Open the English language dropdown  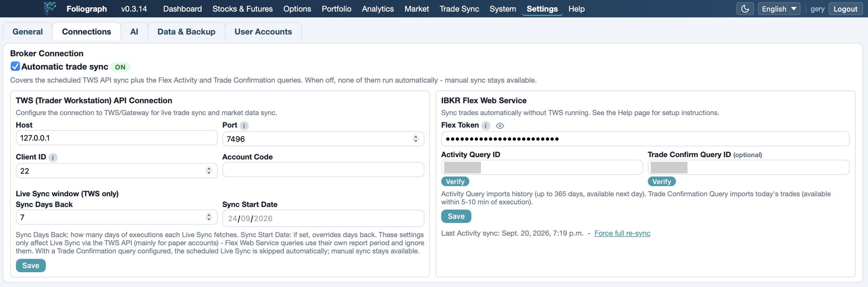pos(779,9)
